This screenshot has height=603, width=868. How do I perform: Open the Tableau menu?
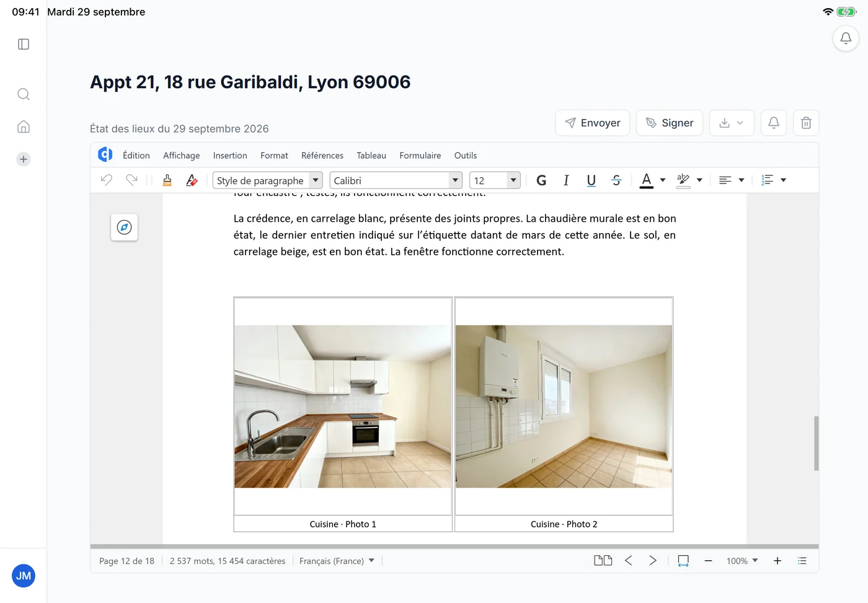click(371, 156)
